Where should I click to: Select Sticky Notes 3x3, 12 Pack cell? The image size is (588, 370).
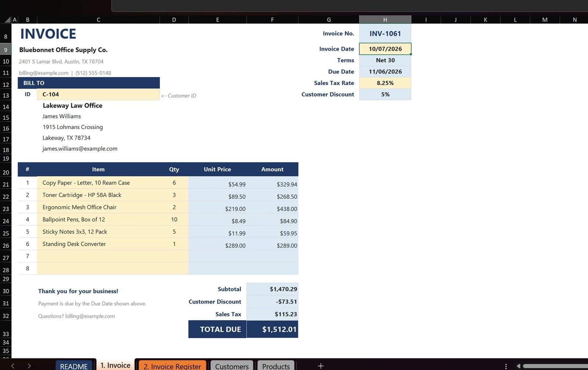point(98,232)
